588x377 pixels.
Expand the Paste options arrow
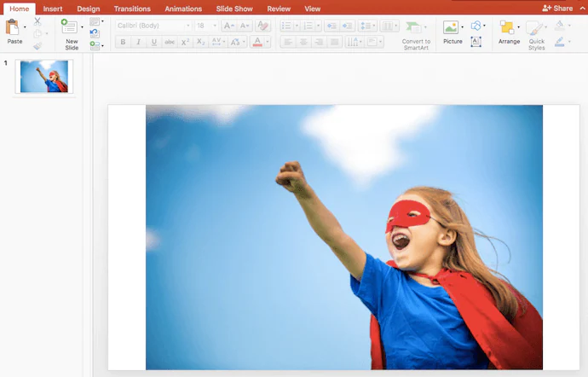coord(25,27)
